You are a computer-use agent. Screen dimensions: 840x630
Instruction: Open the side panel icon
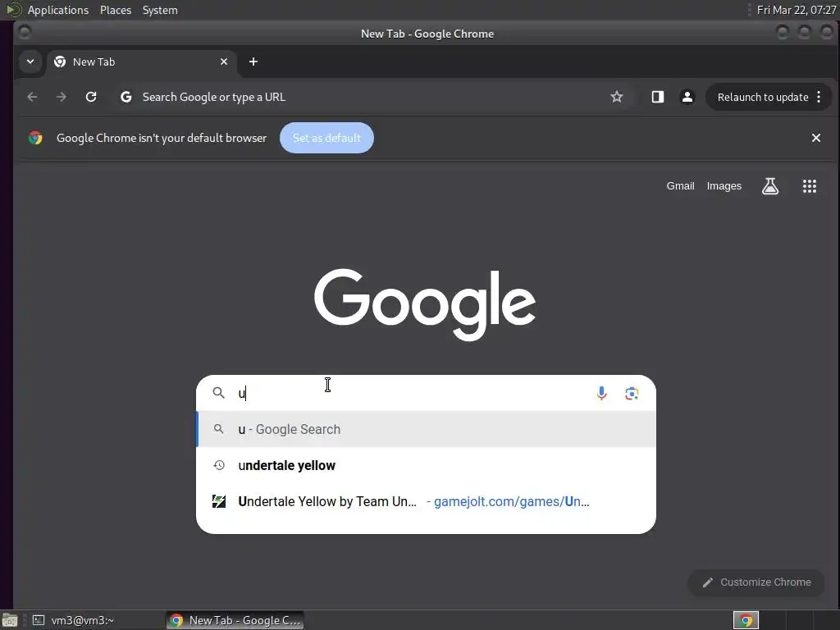click(658, 97)
